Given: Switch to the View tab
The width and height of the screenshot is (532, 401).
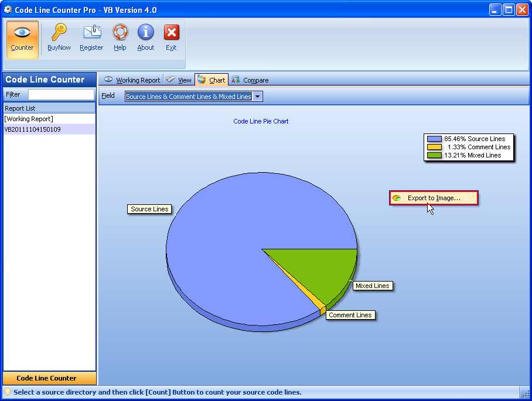Looking at the screenshot, I should tap(179, 80).
